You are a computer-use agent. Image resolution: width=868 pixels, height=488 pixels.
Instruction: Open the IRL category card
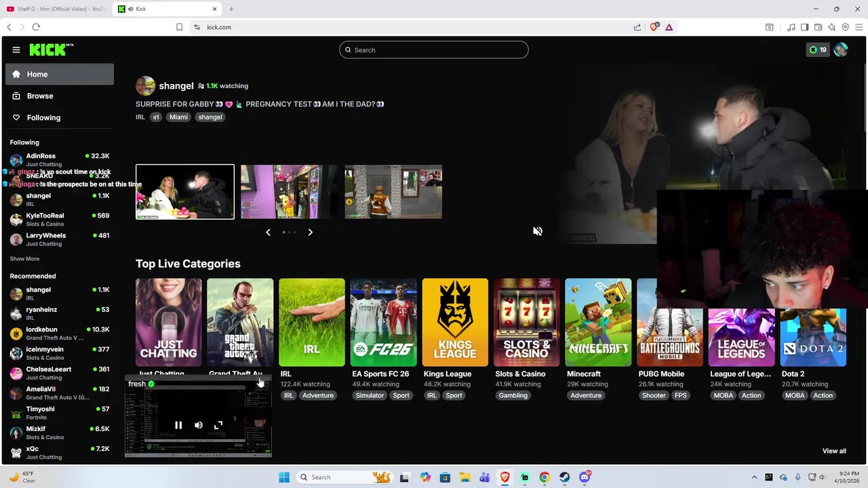(x=312, y=322)
